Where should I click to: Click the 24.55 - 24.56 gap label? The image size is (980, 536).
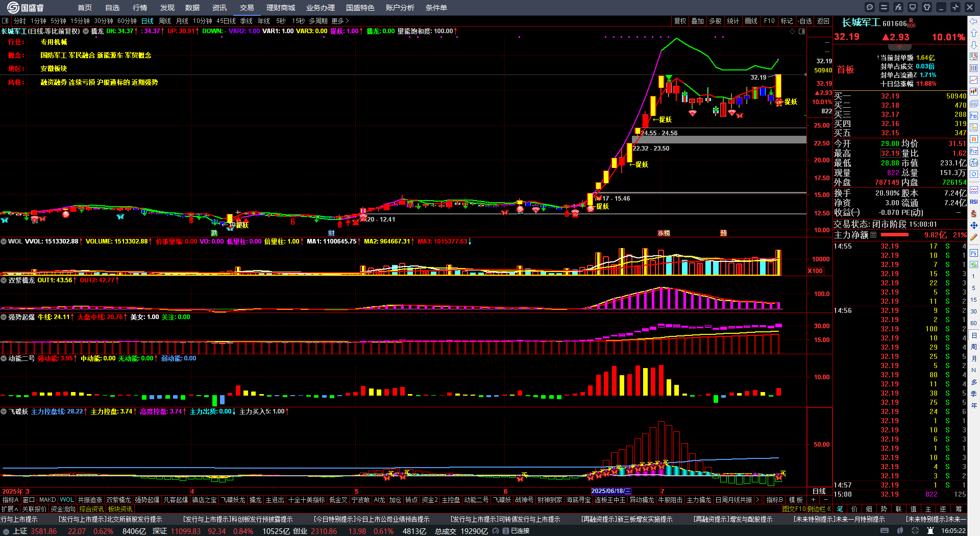coord(659,133)
